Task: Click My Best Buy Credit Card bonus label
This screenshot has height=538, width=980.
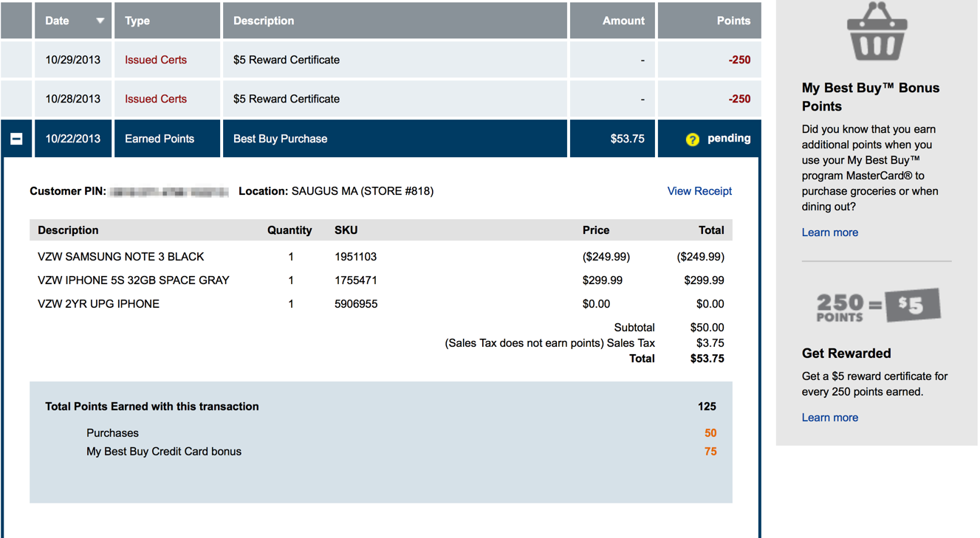Action: [x=164, y=452]
